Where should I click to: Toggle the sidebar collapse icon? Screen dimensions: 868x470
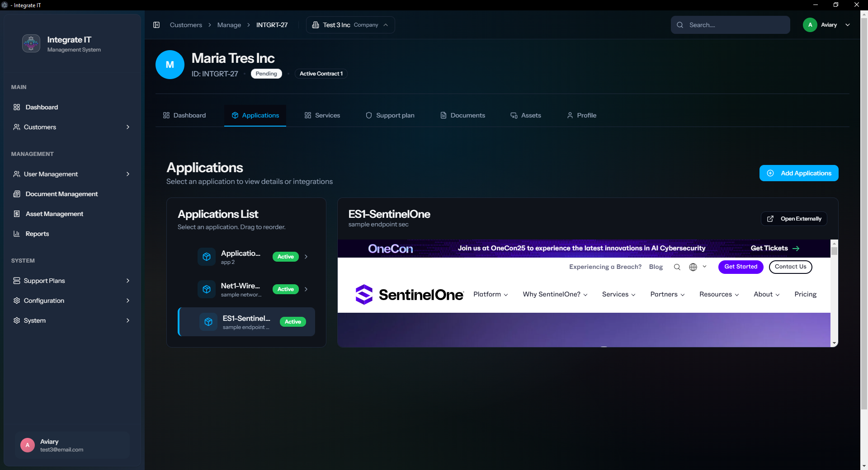[x=156, y=25]
